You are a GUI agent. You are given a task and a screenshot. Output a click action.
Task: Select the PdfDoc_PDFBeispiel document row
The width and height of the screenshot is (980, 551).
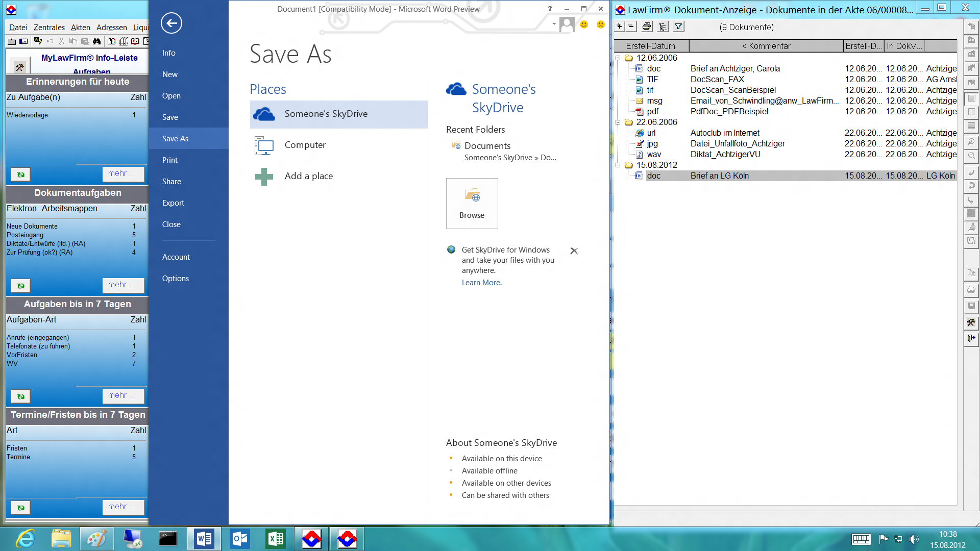click(x=729, y=112)
